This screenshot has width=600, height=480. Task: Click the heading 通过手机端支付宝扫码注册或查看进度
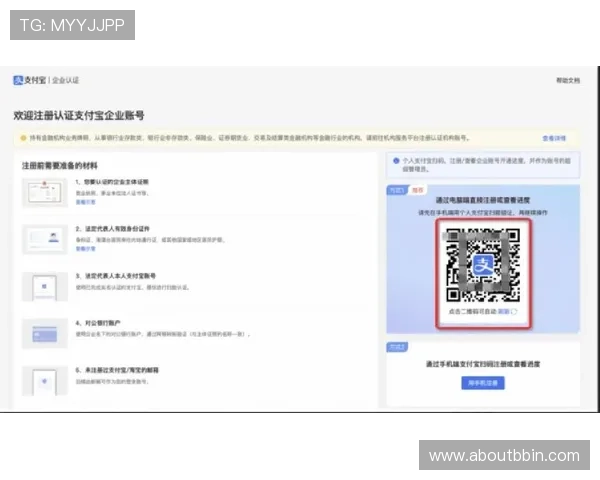(x=483, y=364)
